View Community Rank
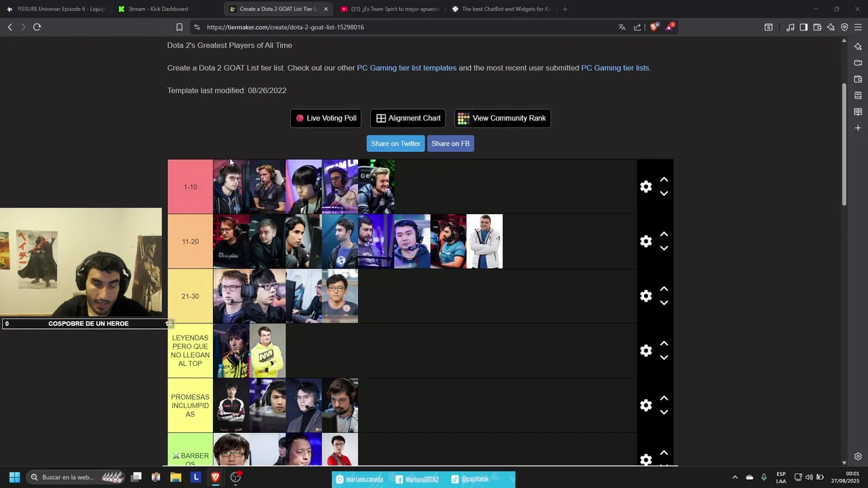The width and height of the screenshot is (868, 488). pyautogui.click(x=502, y=118)
